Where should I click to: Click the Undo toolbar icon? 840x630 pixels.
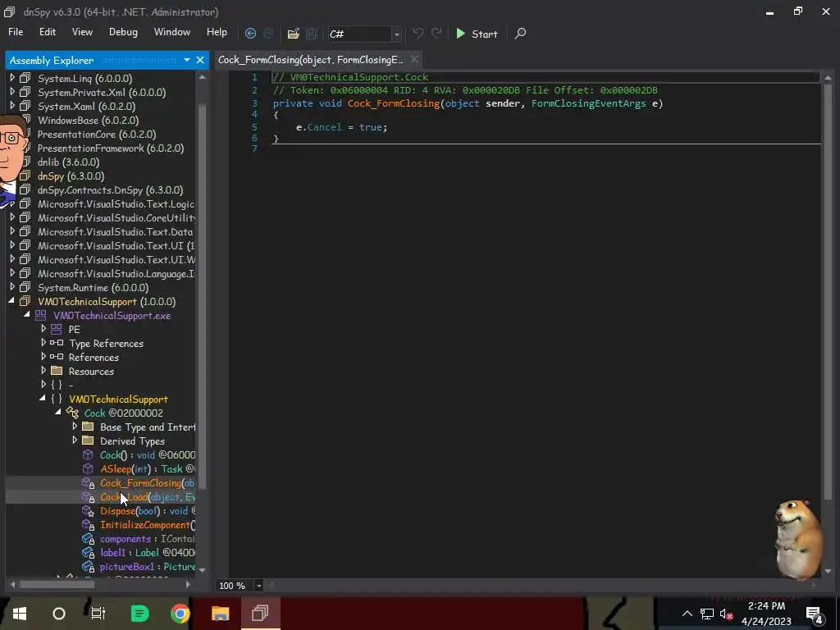tap(418, 34)
